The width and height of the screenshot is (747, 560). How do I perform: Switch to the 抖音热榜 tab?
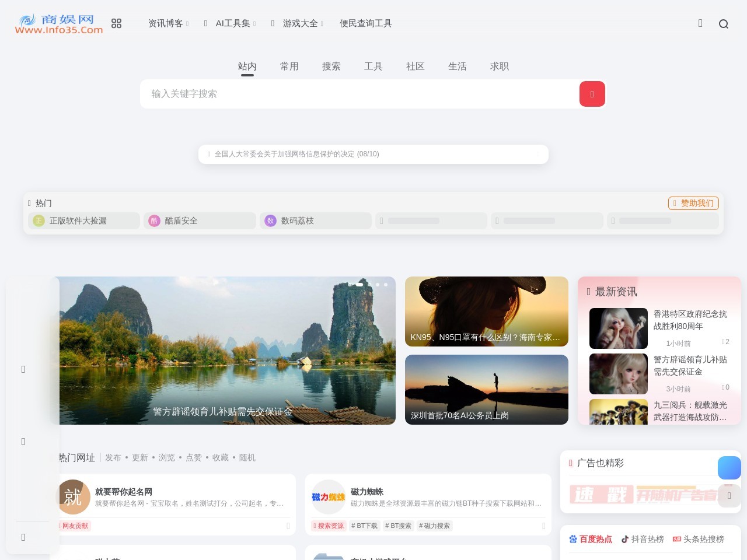(x=643, y=539)
